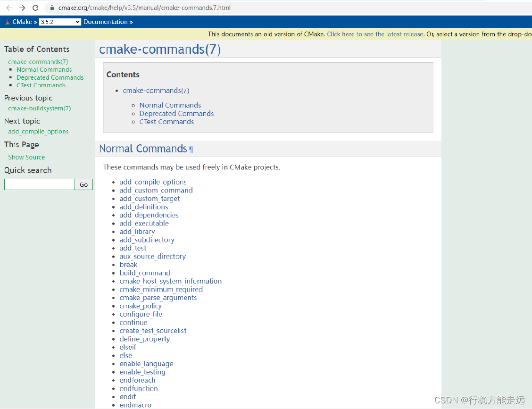Open enable_testing link
The width and height of the screenshot is (532, 409).
[142, 372]
